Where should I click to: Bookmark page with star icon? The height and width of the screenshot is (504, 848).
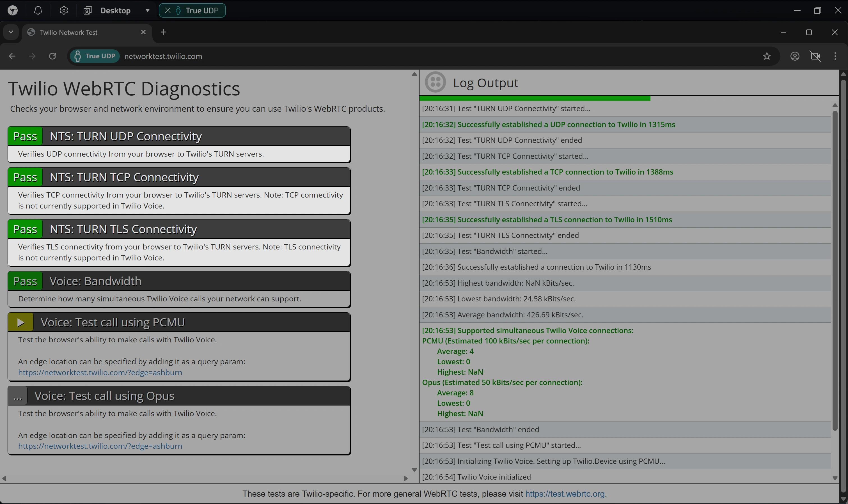[767, 56]
